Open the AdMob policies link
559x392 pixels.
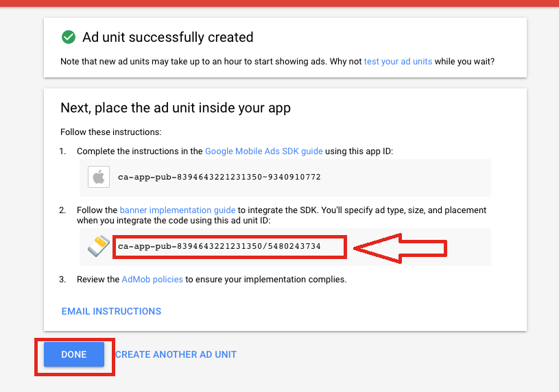pyautogui.click(x=152, y=279)
